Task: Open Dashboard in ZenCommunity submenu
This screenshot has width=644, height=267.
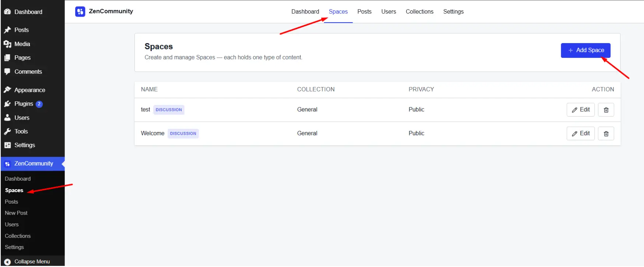Action: click(18, 179)
